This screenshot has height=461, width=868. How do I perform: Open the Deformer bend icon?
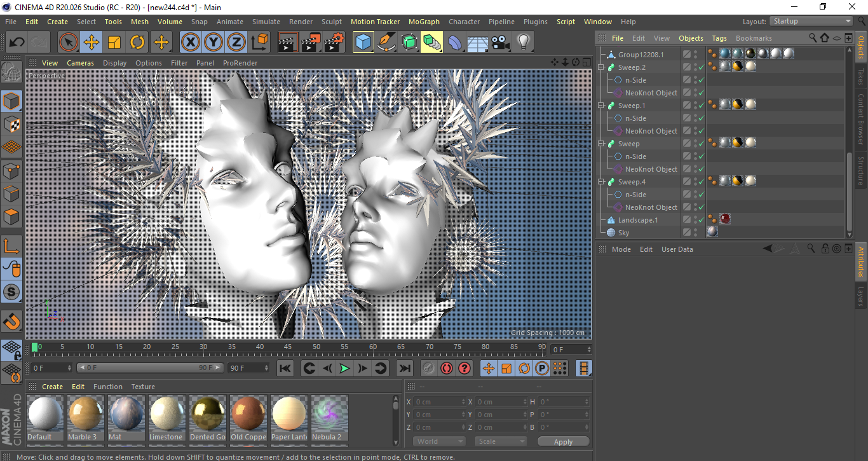455,43
